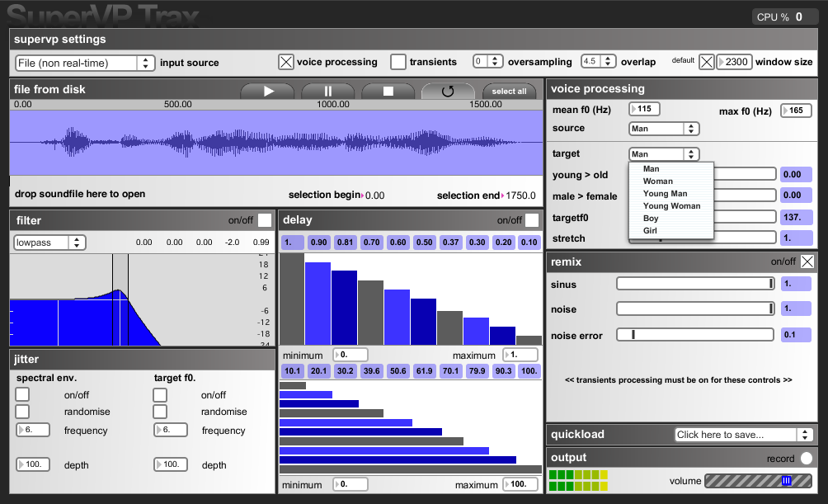Pause the sound file playback

tap(328, 92)
